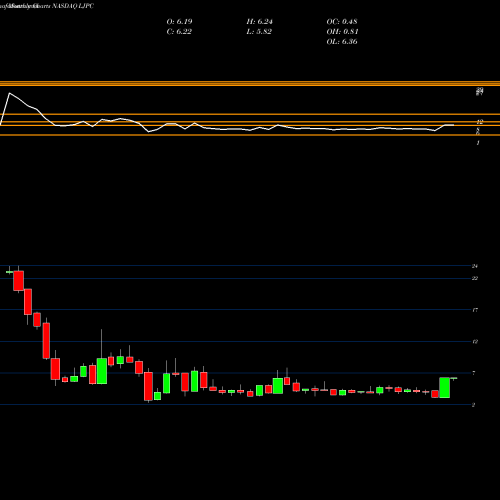
Task: Click the price axis label '22'
Action: click(x=475, y=278)
